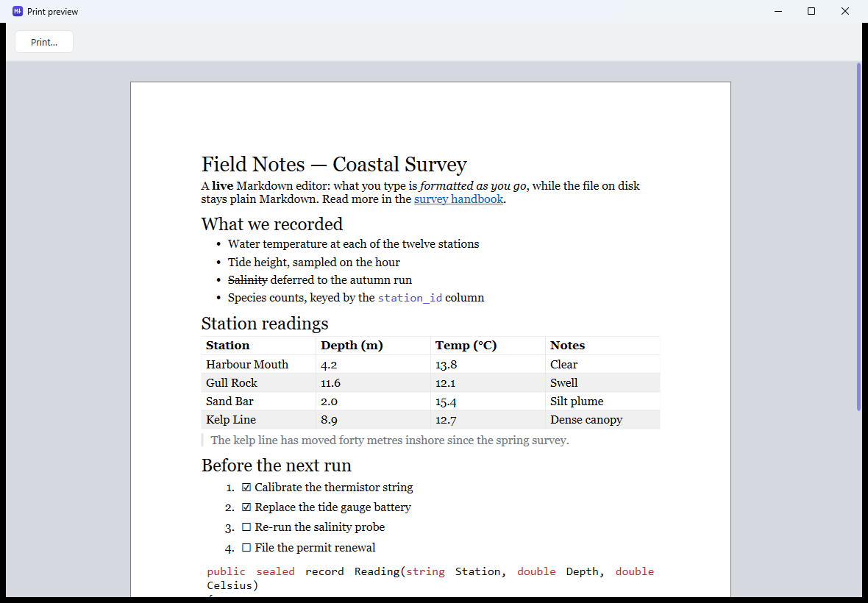
Task: Click the Temp (°C) column header
Action: click(488, 345)
